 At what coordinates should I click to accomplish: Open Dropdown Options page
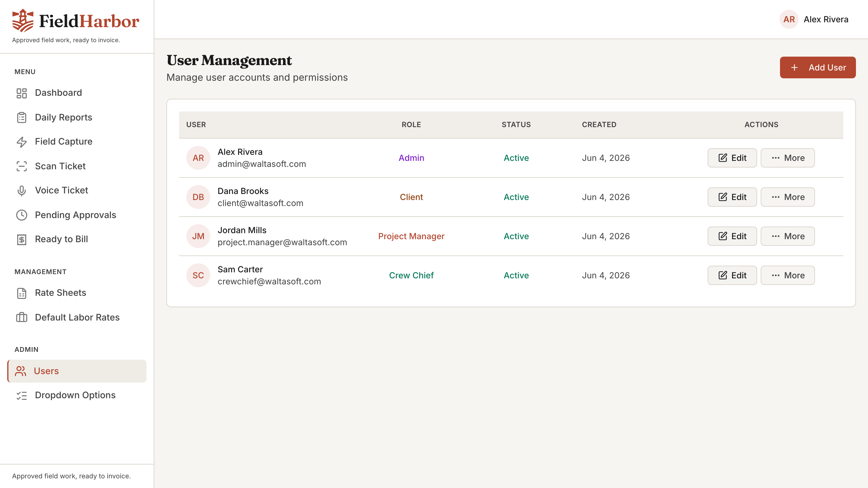coord(77,396)
